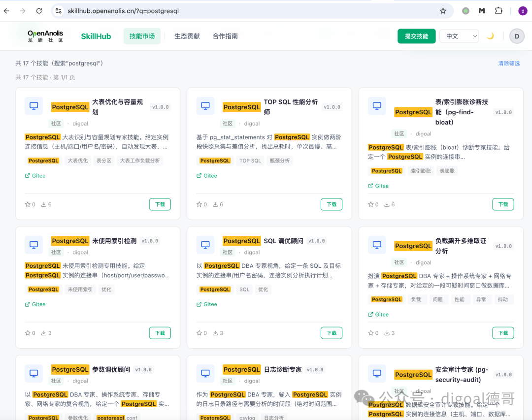Click the 瓶颈分析 tag
The width and height of the screenshot is (532, 420).
pyautogui.click(x=280, y=161)
